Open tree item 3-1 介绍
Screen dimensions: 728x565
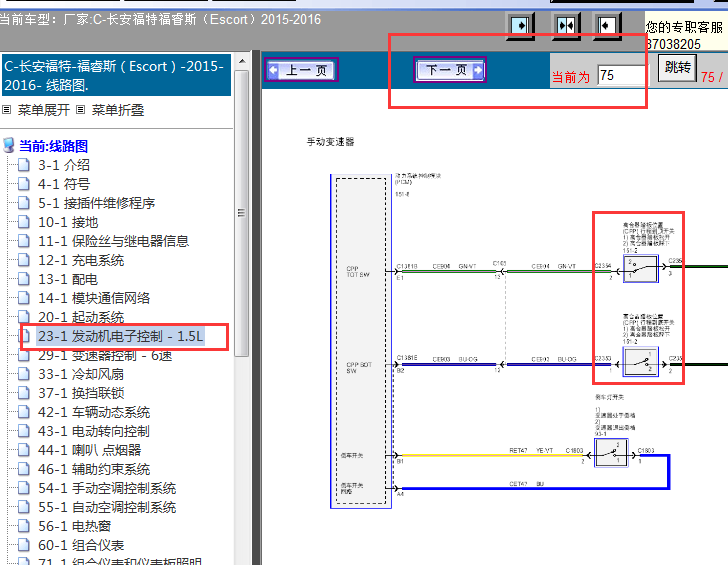point(64,165)
